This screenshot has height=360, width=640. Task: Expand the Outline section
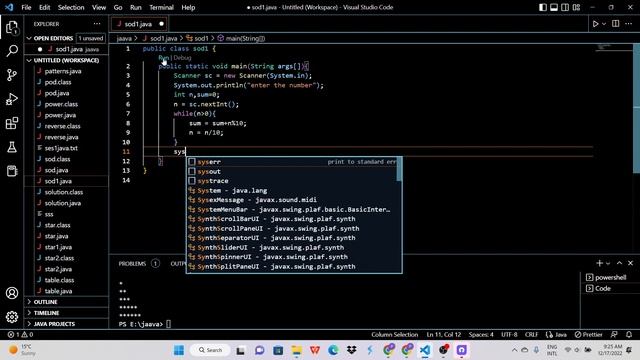point(45,302)
